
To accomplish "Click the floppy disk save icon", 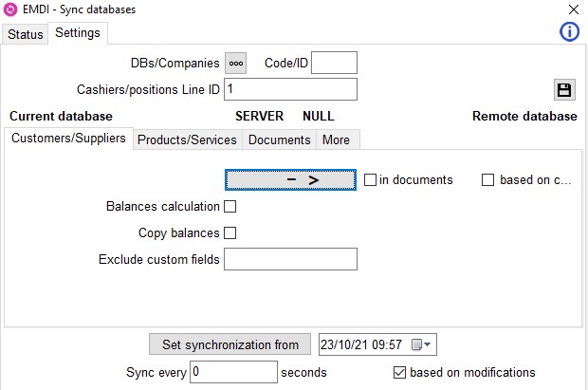I will [564, 90].
